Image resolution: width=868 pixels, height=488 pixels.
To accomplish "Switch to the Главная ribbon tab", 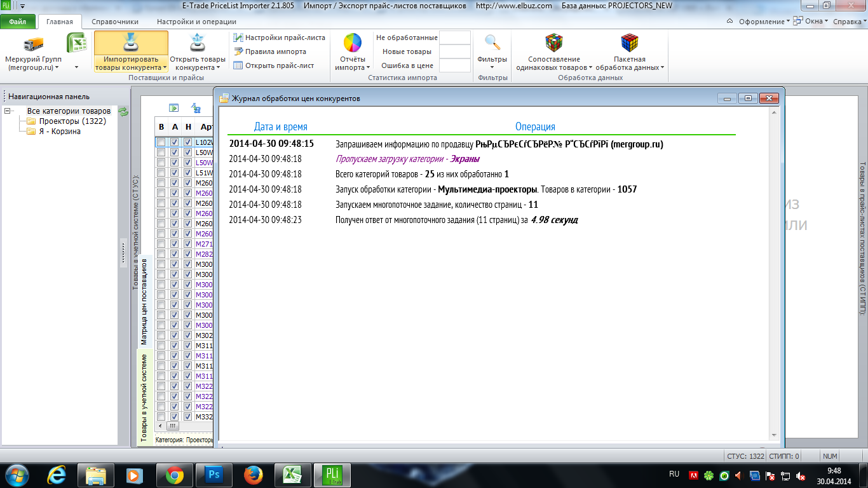I will pos(60,22).
